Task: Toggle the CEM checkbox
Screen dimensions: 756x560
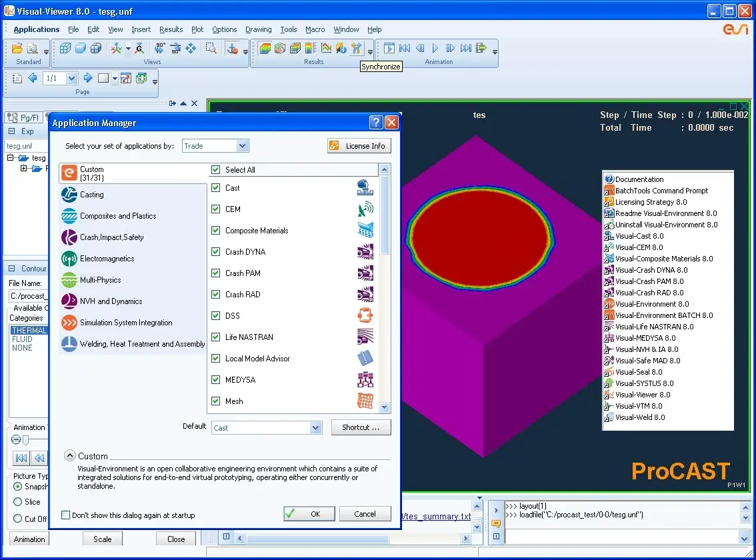Action: (216, 209)
